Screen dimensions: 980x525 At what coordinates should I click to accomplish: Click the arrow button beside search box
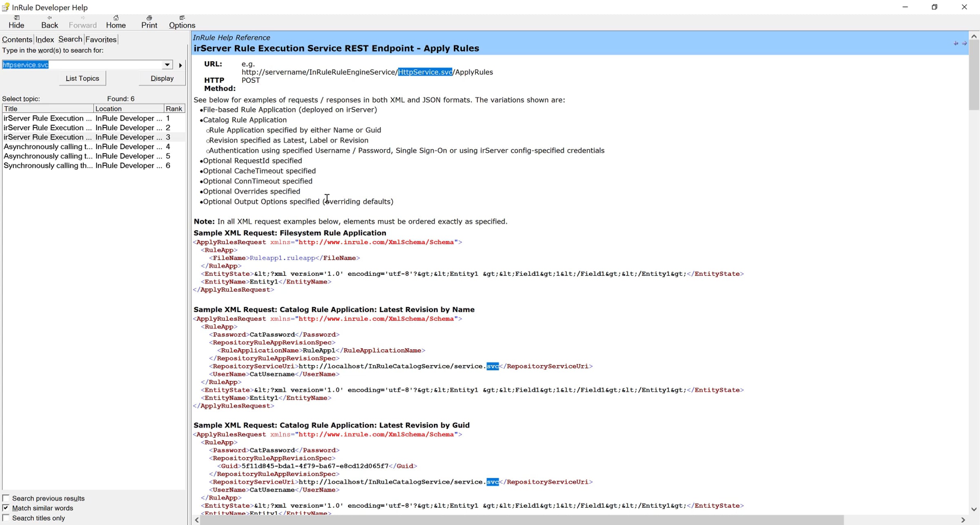pyautogui.click(x=180, y=65)
